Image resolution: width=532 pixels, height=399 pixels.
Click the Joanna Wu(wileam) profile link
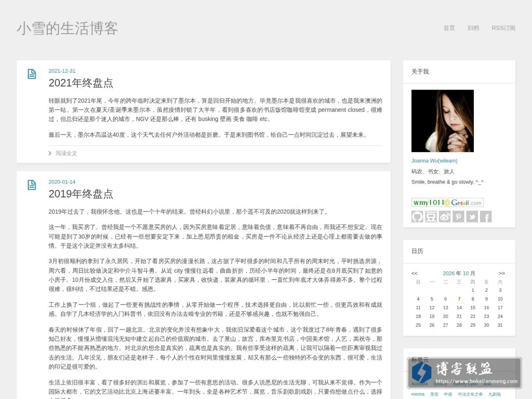pos(434,161)
